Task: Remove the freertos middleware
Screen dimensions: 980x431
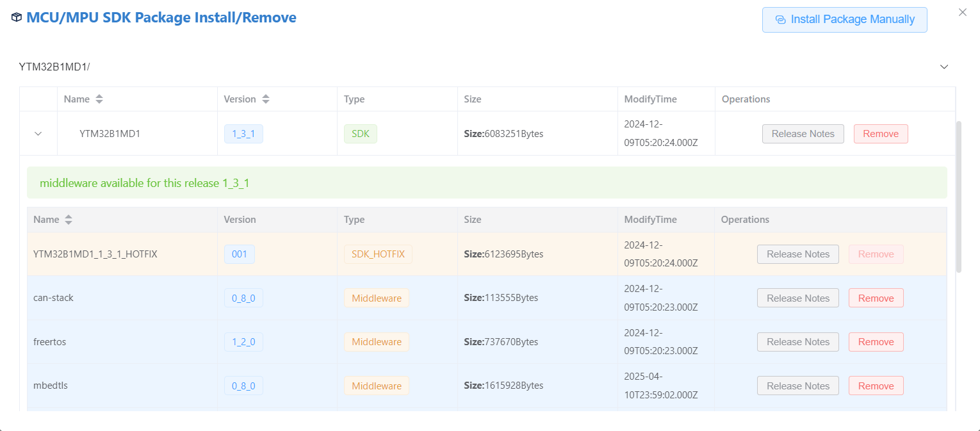Action: [876, 342]
